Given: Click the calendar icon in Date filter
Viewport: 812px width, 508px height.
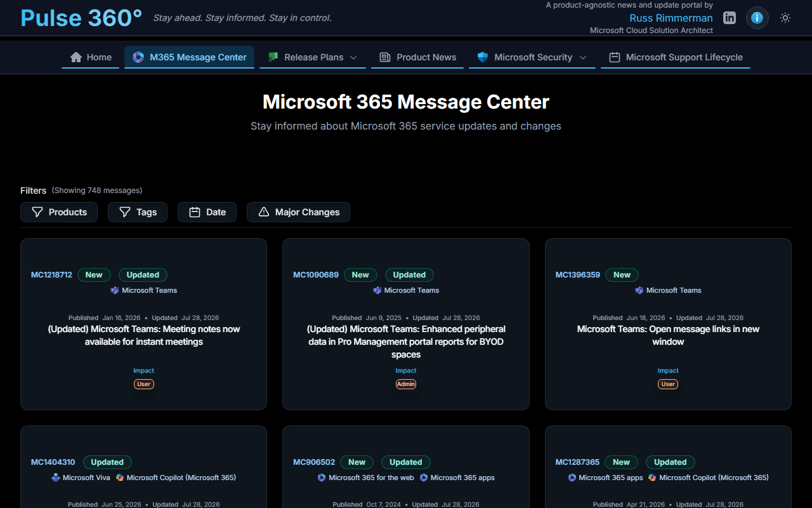Looking at the screenshot, I should tap(195, 212).
